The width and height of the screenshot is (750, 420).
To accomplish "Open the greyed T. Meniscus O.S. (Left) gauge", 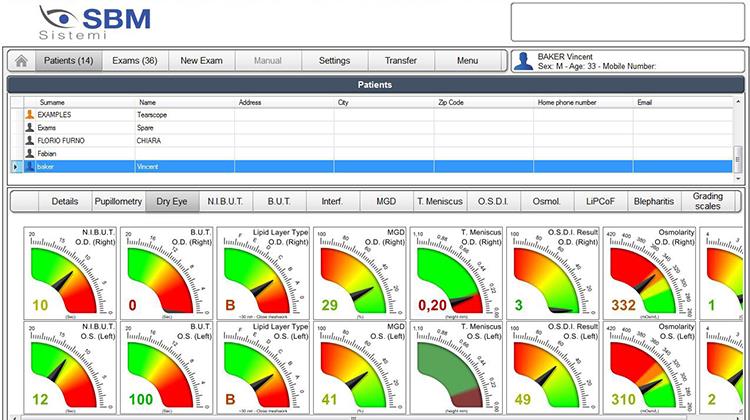I will (456, 367).
